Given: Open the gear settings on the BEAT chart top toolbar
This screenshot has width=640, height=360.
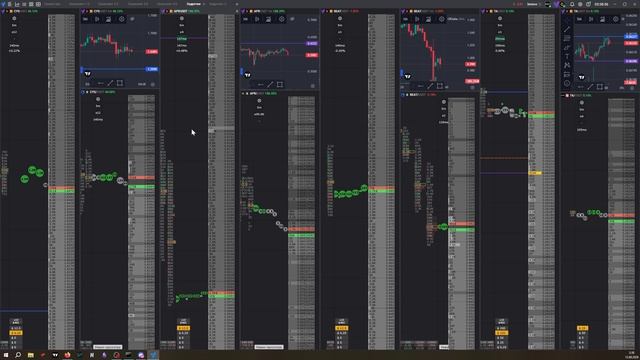Looking at the screenshot, I should click(442, 19).
